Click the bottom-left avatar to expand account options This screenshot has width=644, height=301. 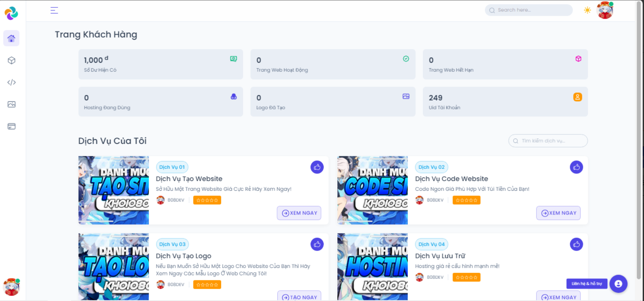click(x=12, y=287)
